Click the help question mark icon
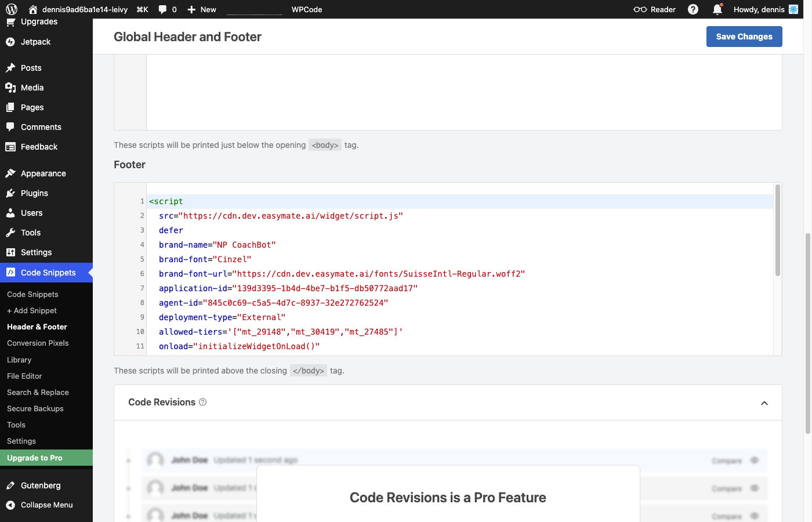 (x=693, y=9)
